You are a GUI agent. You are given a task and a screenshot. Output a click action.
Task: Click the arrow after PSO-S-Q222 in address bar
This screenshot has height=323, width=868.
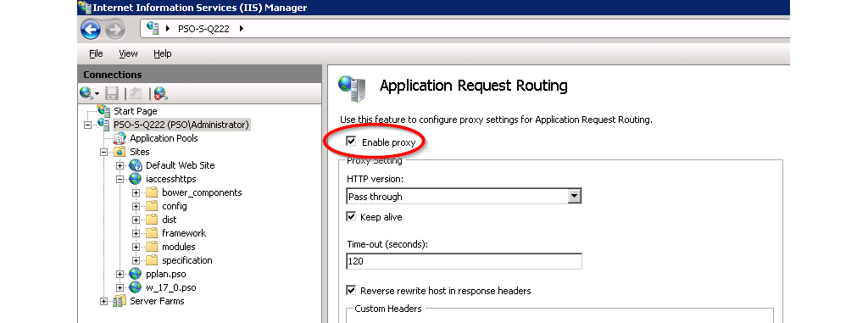[x=242, y=29]
